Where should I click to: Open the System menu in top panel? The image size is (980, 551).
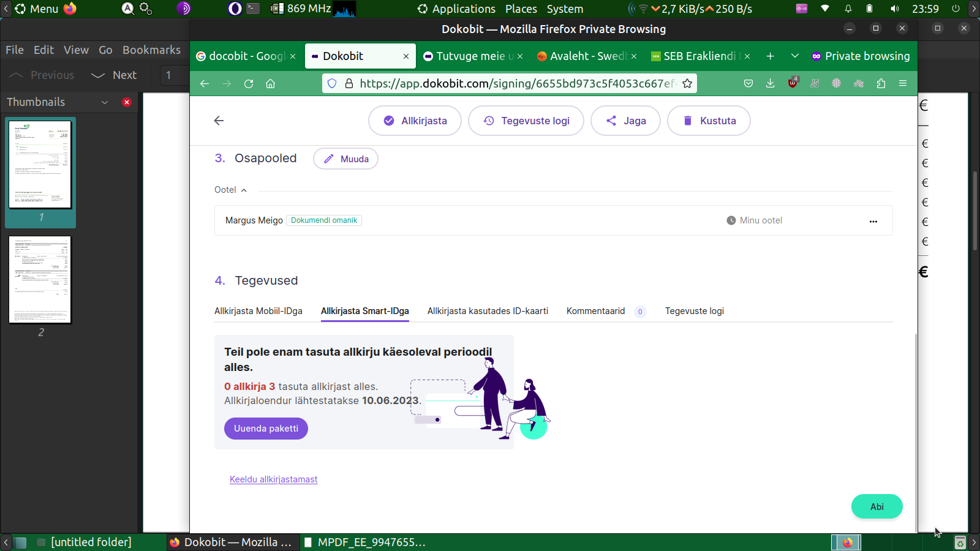[x=565, y=9]
